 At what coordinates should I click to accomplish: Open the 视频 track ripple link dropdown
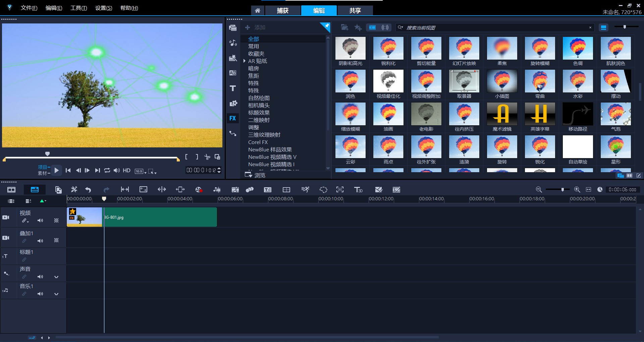tap(25, 221)
